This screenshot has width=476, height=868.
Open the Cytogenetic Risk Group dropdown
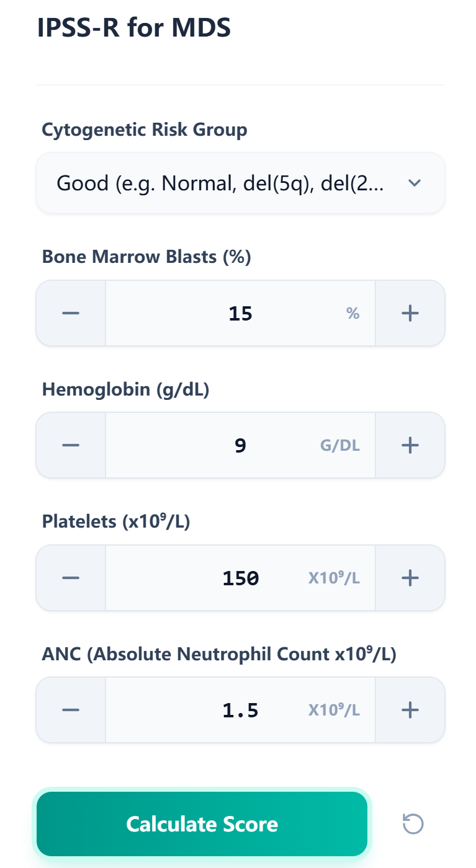point(240,183)
